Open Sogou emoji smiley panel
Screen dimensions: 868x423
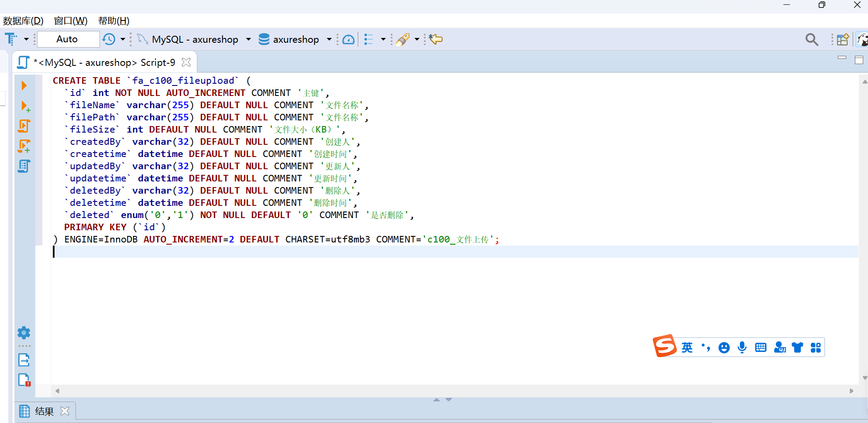pos(724,348)
